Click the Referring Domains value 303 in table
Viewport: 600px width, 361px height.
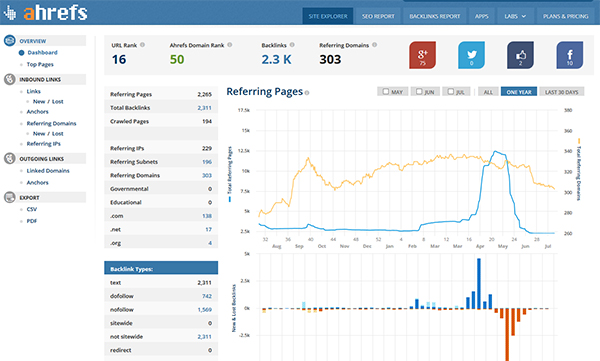click(207, 175)
